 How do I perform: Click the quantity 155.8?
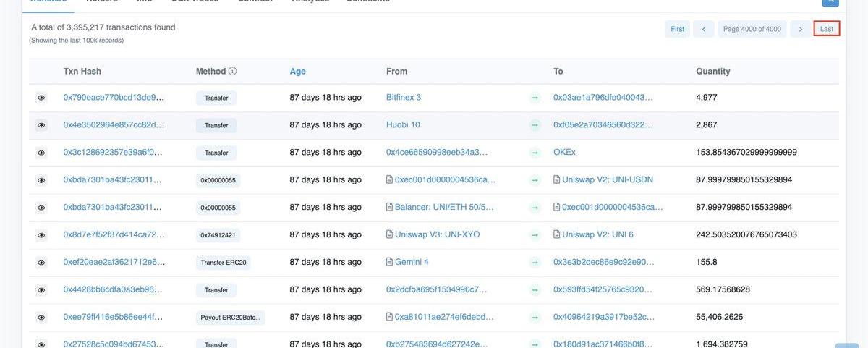(707, 262)
